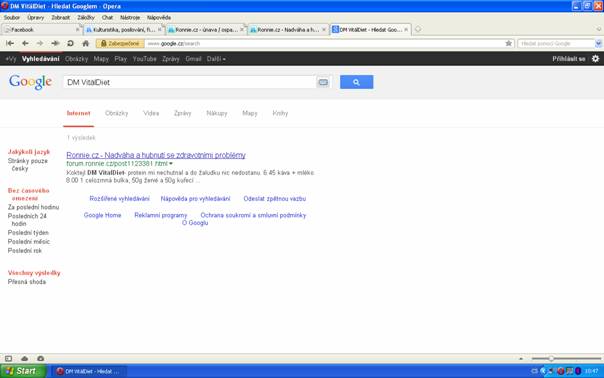Click Odeslat zpětnou vazbu link

pos(275,199)
